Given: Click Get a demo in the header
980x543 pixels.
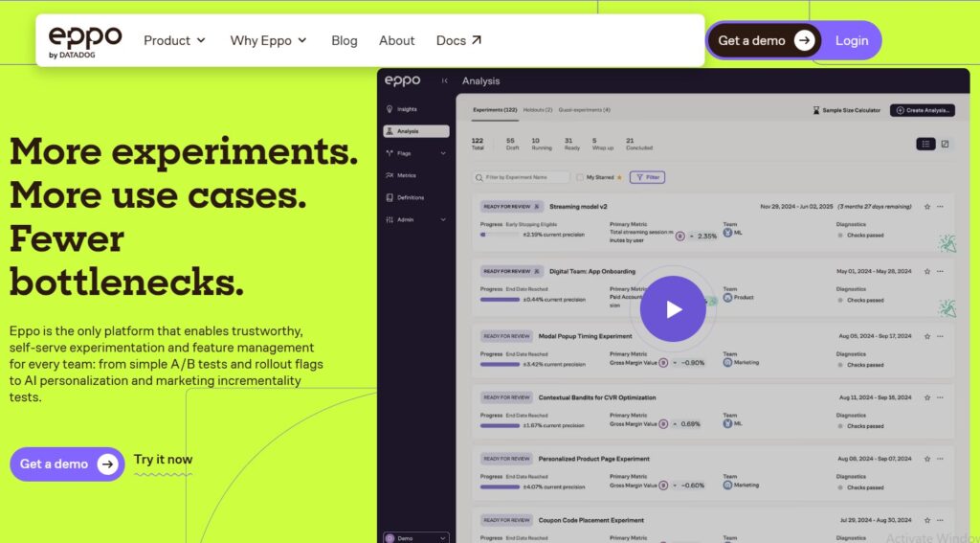Looking at the screenshot, I should pos(765,40).
